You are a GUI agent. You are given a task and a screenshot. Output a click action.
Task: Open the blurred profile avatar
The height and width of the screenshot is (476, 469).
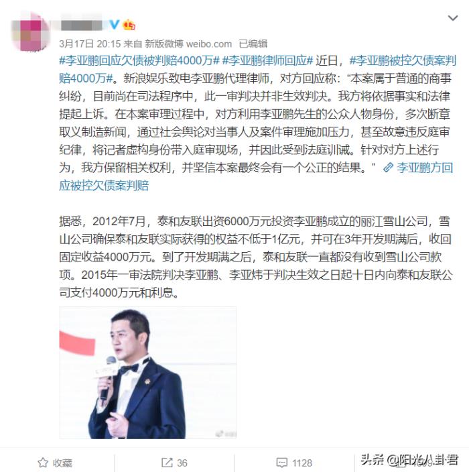tap(30, 32)
